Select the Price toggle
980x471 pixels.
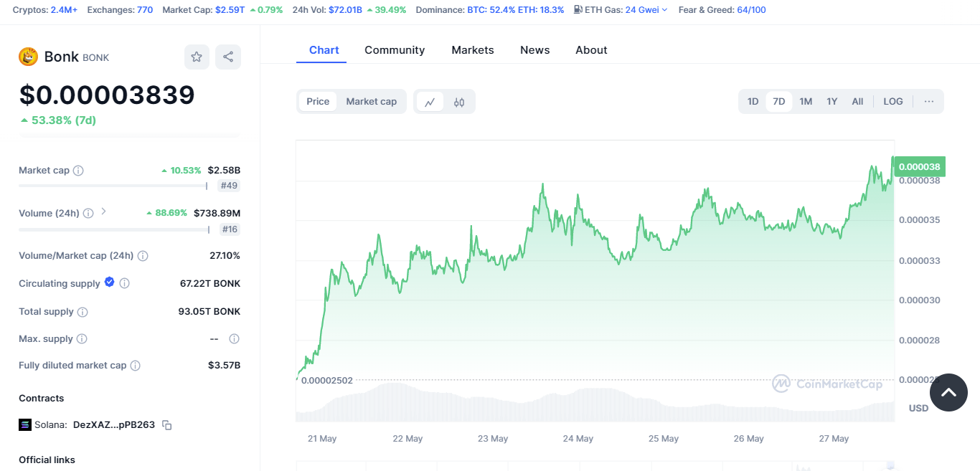(318, 101)
